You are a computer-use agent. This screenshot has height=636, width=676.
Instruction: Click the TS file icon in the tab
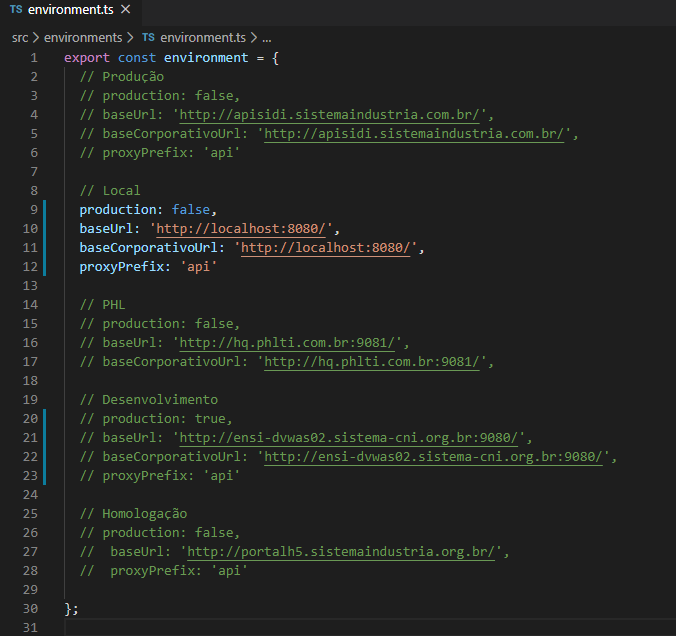pyautogui.click(x=16, y=11)
